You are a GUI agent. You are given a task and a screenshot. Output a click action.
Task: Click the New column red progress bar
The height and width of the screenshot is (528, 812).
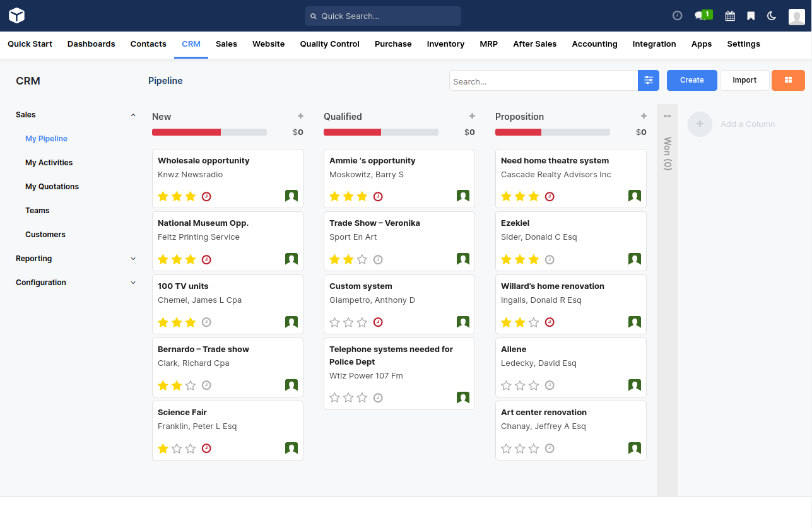(x=186, y=132)
